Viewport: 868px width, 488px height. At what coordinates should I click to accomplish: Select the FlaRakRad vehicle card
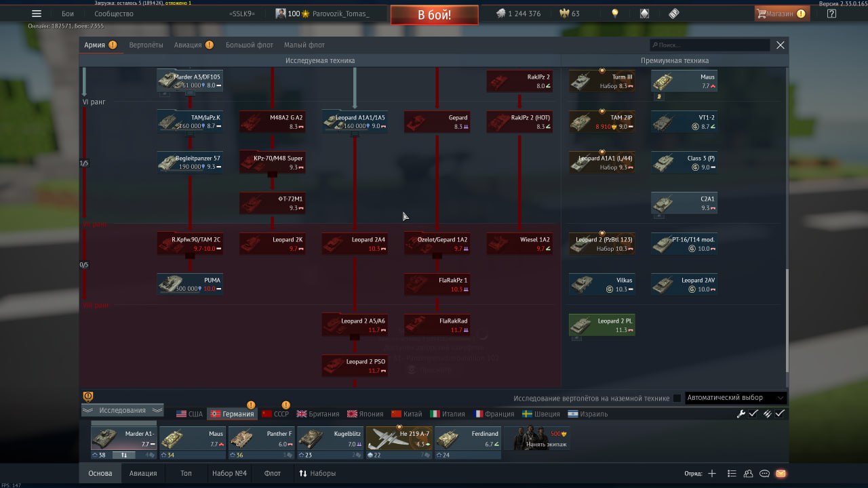point(437,325)
